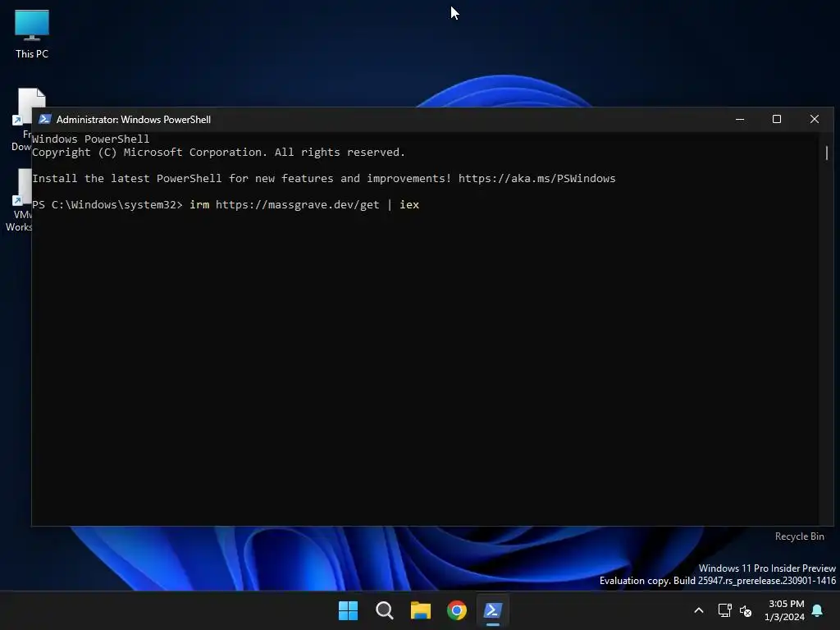The image size is (840, 630).
Task: Click https://aka.ms/PSWindows URL text
Action: [x=536, y=178]
